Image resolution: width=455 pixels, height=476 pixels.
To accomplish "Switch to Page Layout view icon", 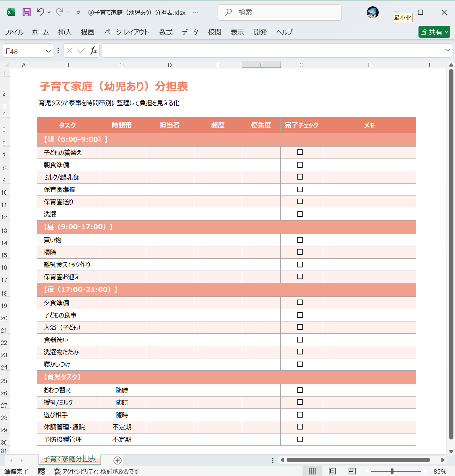I will pyautogui.click(x=332, y=471).
